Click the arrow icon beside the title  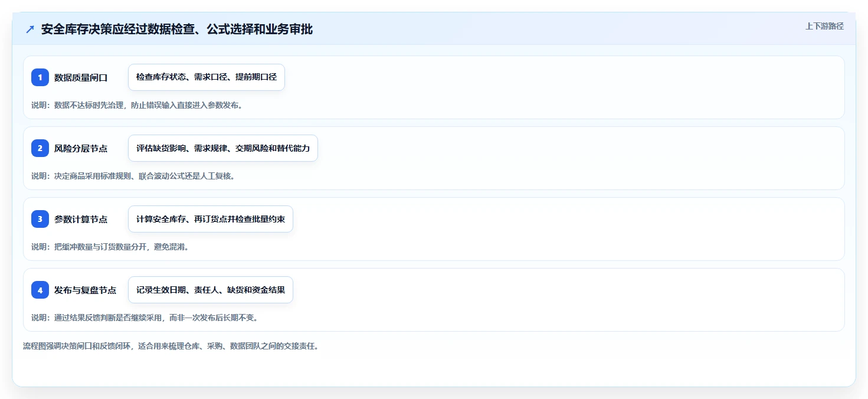(30, 30)
